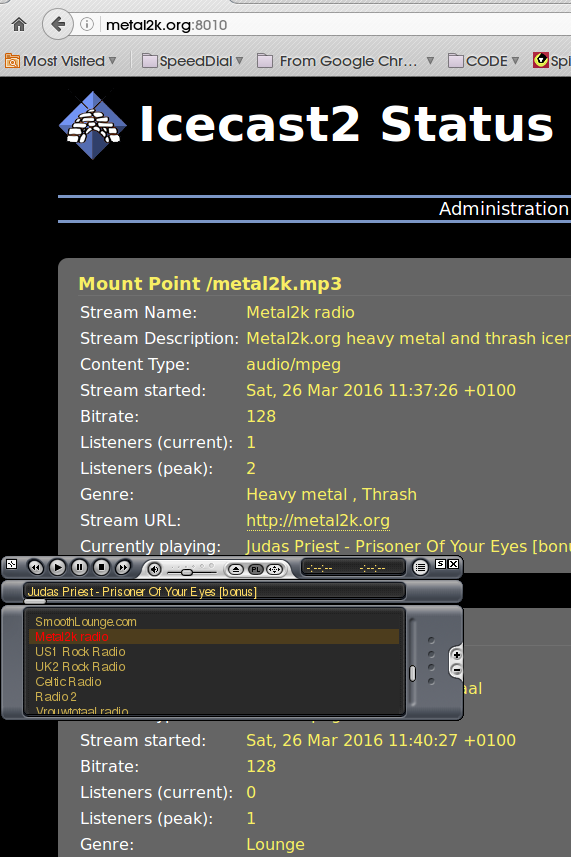Follow the http://metal2k.org stream URL link

pos(318,520)
